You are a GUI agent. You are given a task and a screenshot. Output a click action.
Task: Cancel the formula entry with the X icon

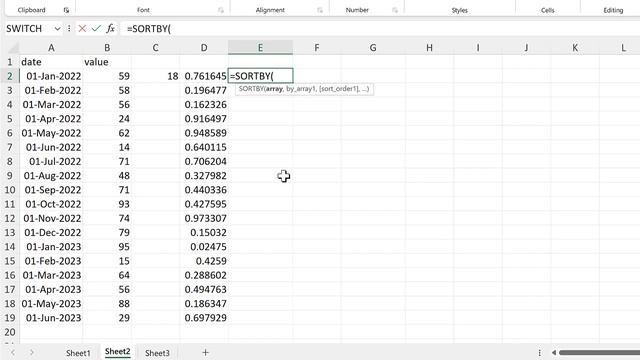82,29
